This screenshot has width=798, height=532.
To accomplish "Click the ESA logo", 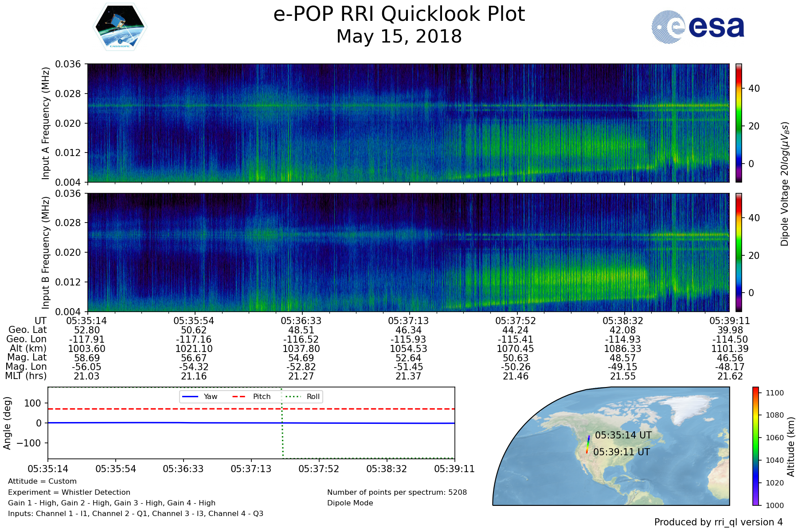I will tap(698, 27).
